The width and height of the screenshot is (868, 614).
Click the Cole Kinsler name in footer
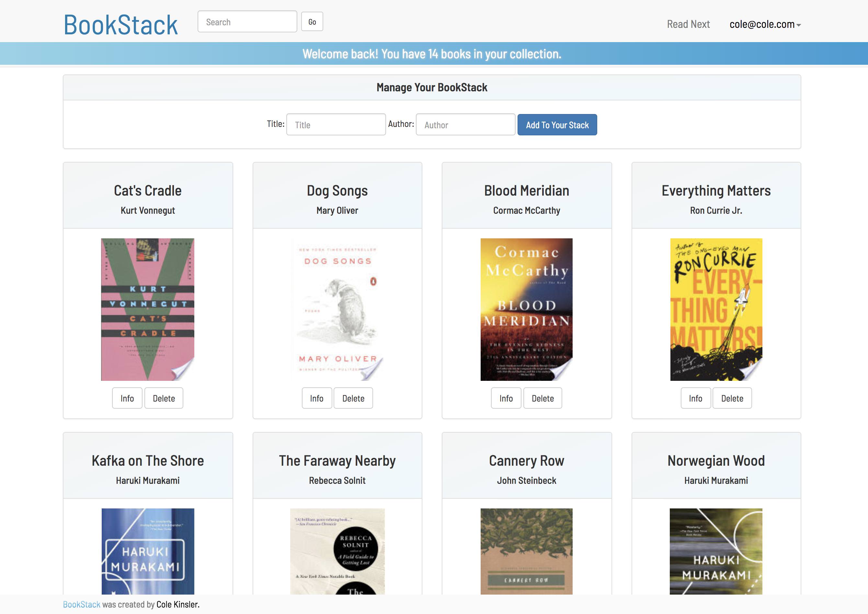178,604
